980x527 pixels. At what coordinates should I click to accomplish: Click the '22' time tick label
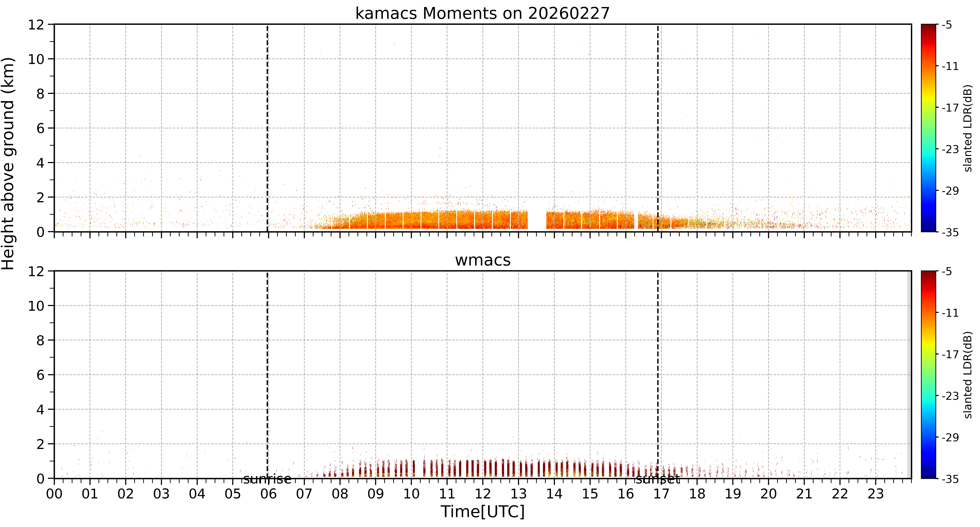click(840, 494)
